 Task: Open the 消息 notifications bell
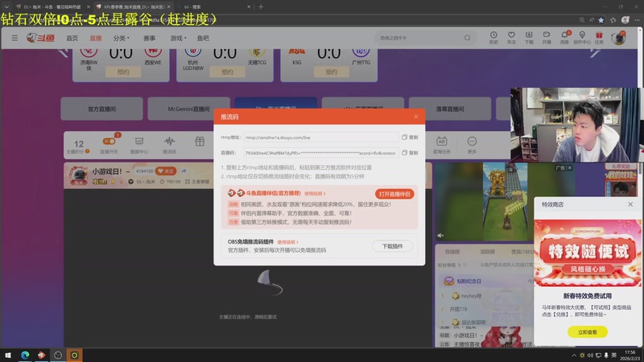coord(565,37)
